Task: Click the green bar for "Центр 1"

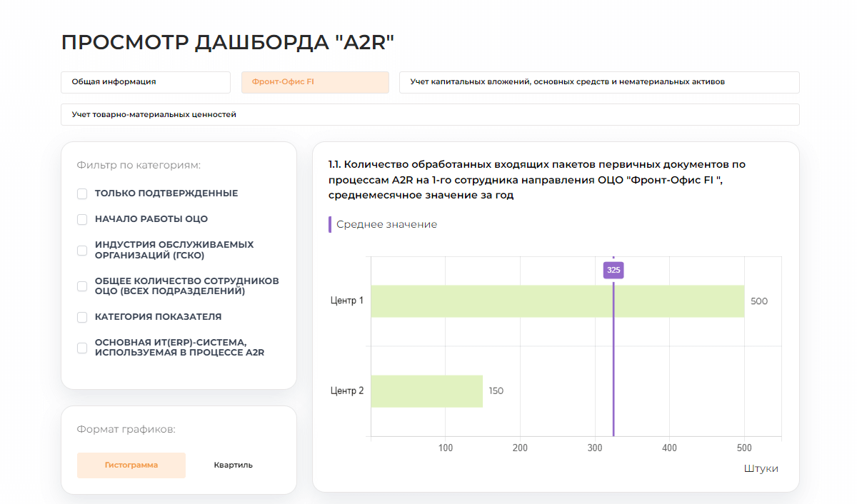Action: [557, 301]
